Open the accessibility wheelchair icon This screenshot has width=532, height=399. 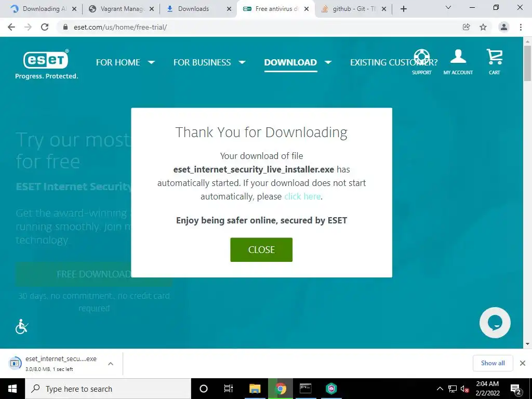[x=22, y=326]
